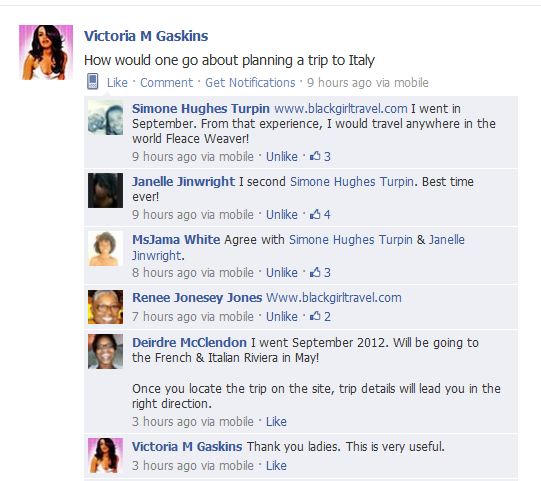Image resolution: width=541 pixels, height=481 pixels.
Task: Click thumbs-up icon on Janelle Jinwright's comment
Action: pos(315,214)
